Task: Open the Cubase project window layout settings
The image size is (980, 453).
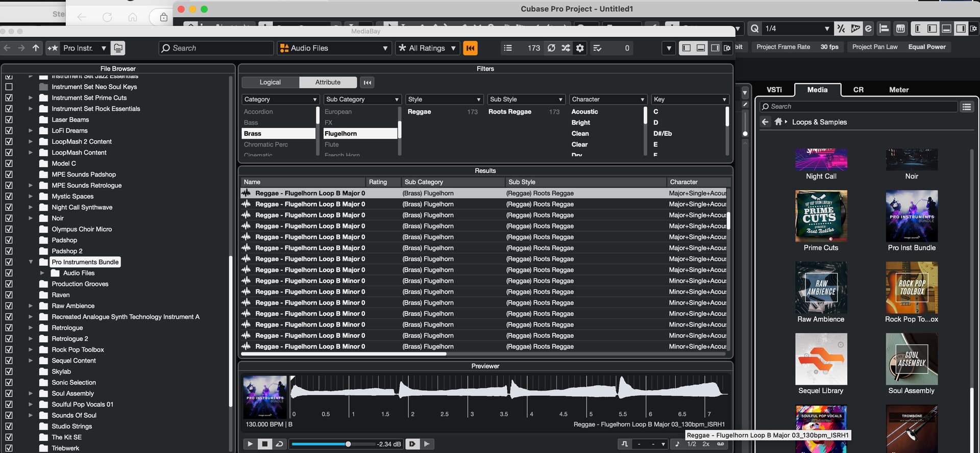Action: pyautogui.click(x=973, y=29)
